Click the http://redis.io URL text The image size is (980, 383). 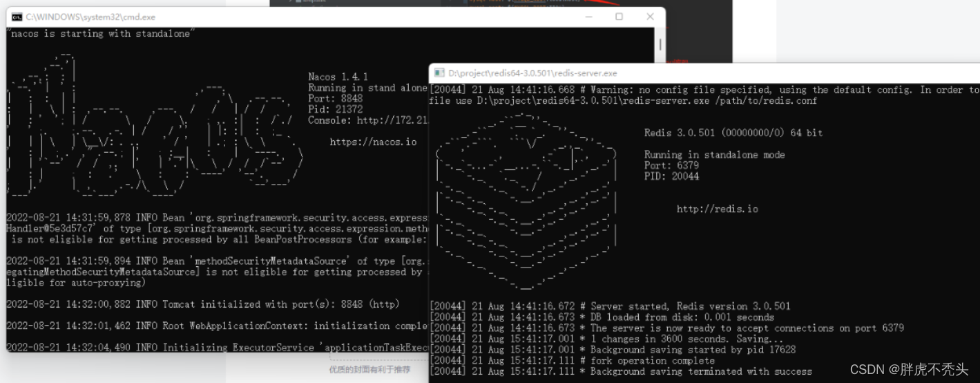[717, 209]
